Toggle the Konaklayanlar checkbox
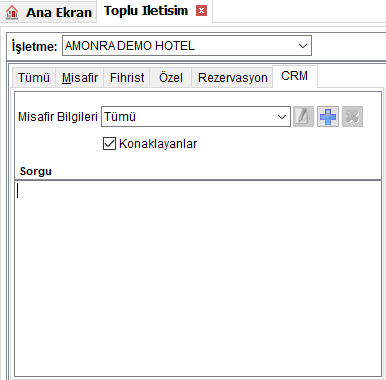 (109, 144)
